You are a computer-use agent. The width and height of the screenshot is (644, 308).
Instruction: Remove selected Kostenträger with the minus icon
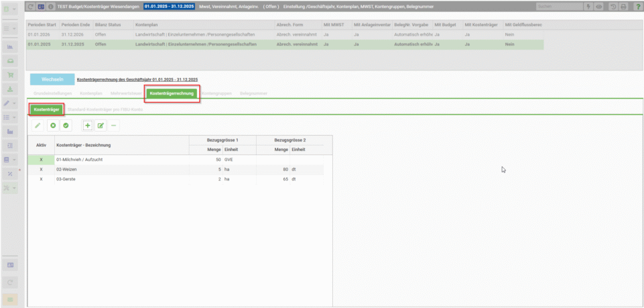[114, 125]
